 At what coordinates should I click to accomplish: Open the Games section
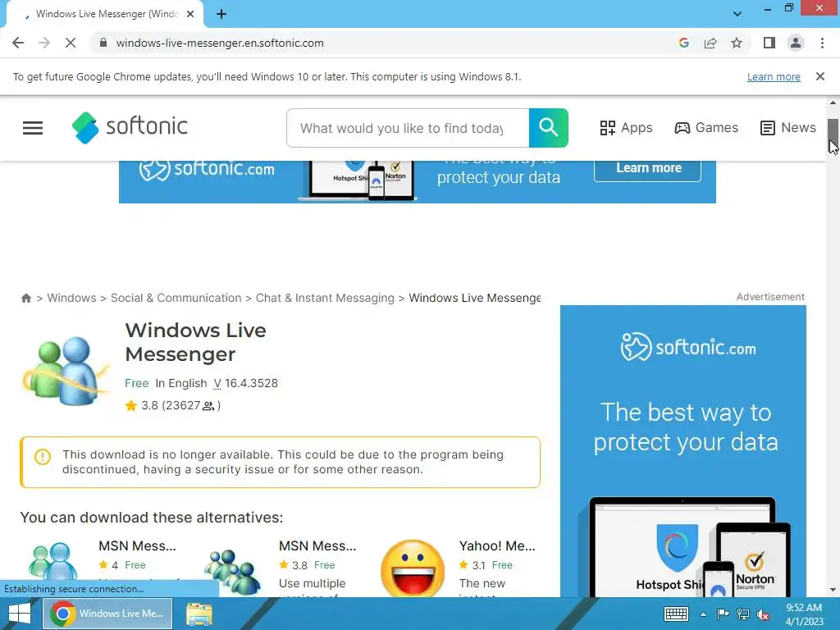pos(706,127)
